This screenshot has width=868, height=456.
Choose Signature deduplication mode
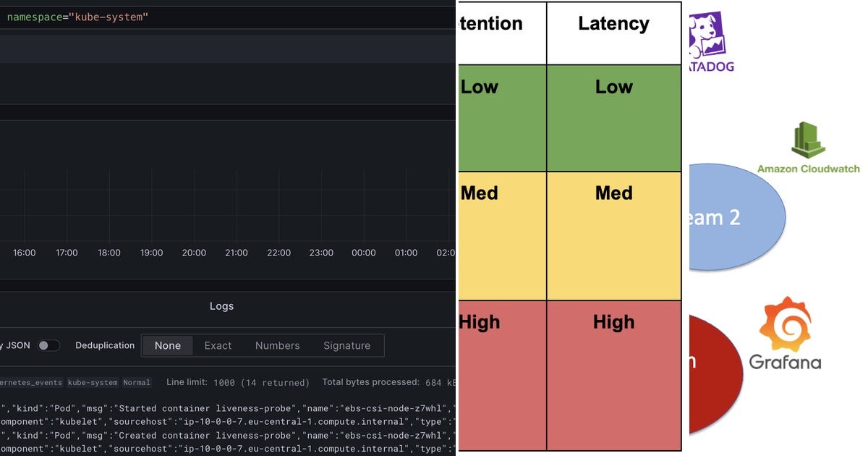click(346, 345)
